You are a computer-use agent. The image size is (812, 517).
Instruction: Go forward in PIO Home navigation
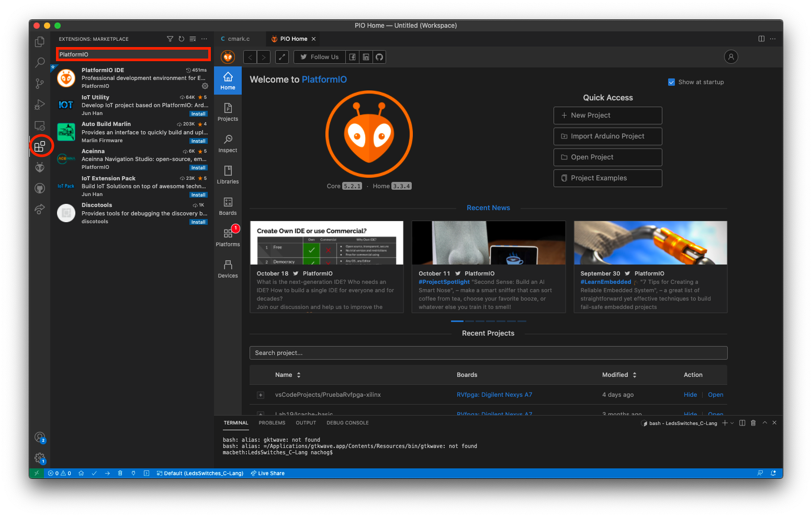point(264,57)
